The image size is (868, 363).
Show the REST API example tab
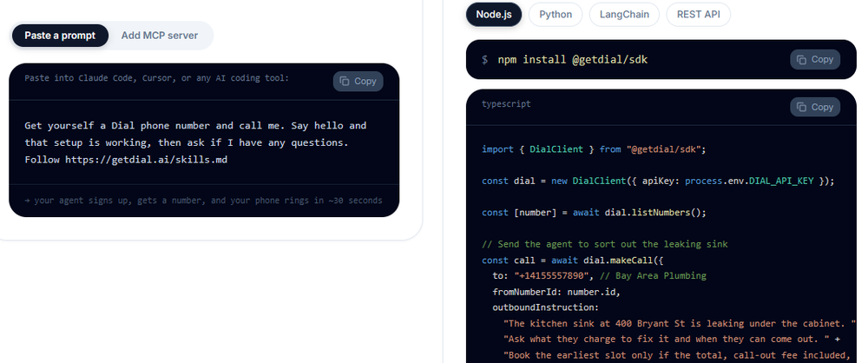pyautogui.click(x=698, y=15)
